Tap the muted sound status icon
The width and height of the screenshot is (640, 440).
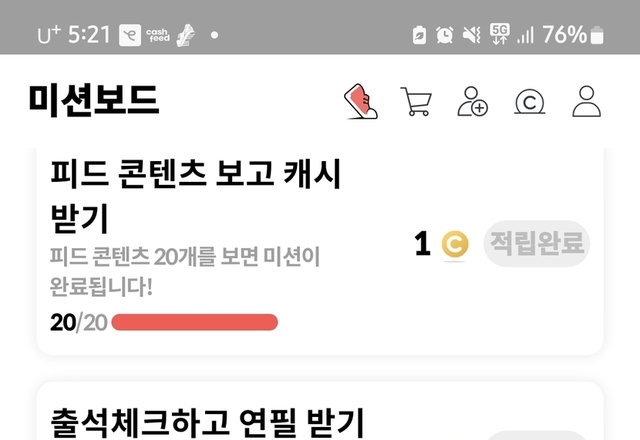tap(471, 35)
